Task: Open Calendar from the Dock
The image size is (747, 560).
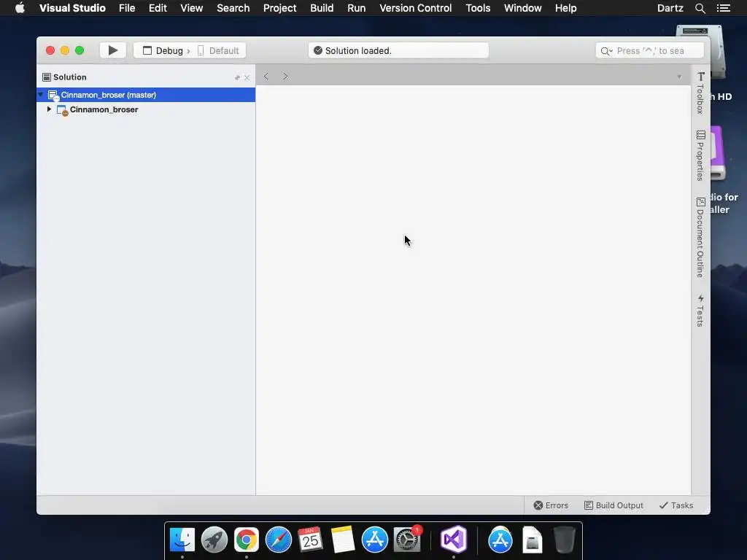Action: coord(311,540)
